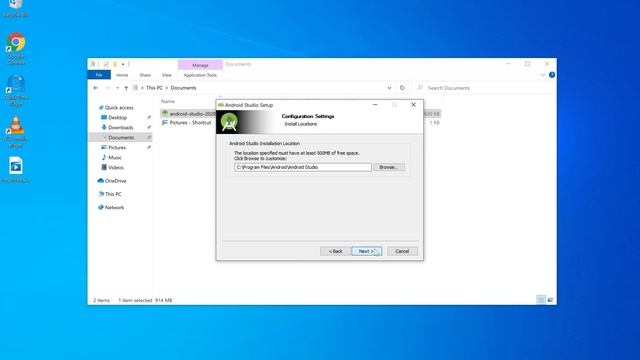Click Documents in the address breadcrumb
Viewport: 640px width, 360px height.
click(183, 88)
